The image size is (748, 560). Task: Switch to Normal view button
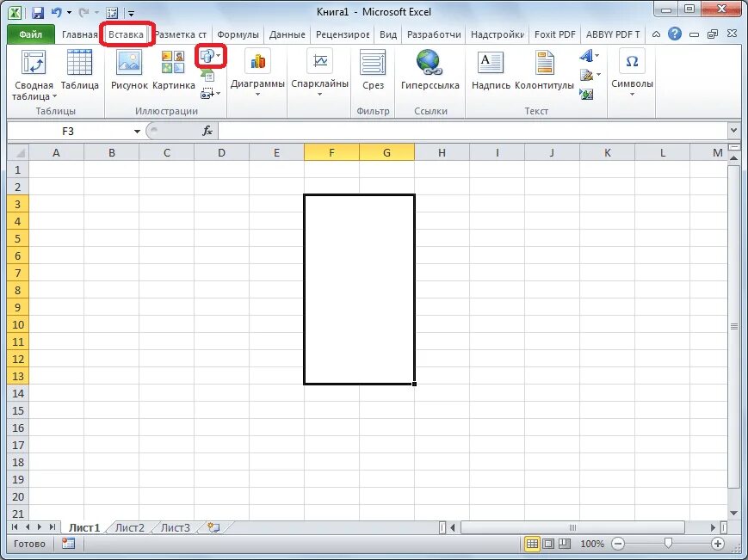(x=532, y=544)
